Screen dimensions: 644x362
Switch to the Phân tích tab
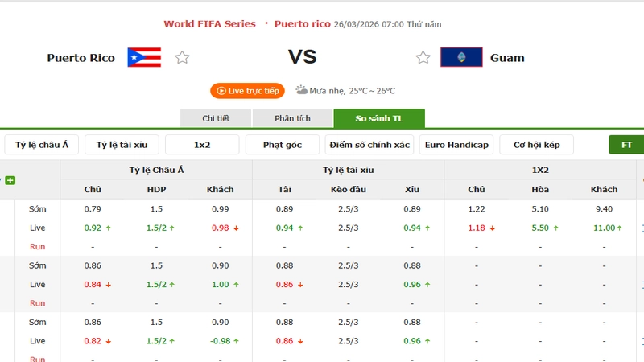pyautogui.click(x=292, y=118)
